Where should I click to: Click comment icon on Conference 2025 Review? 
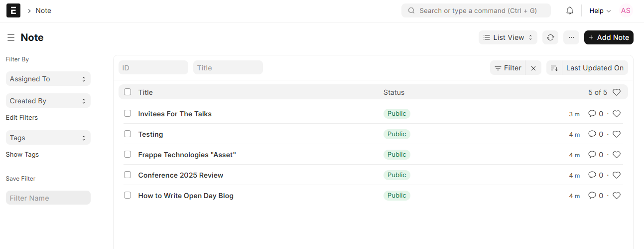click(592, 175)
